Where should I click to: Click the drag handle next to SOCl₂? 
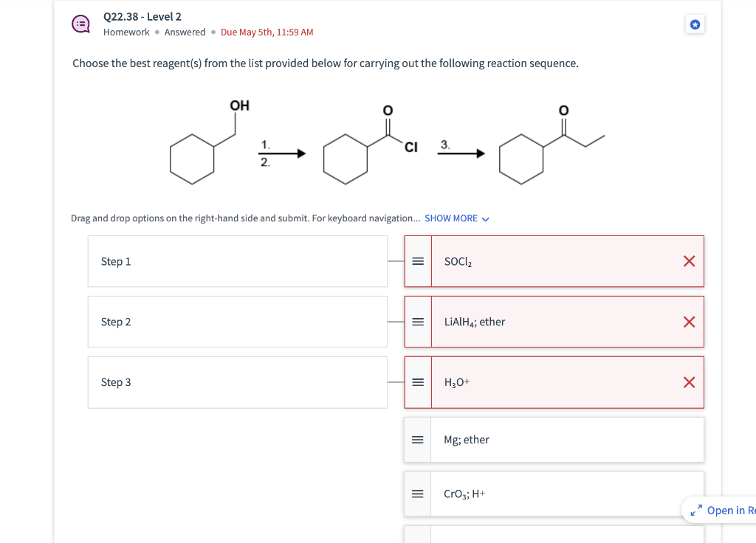click(x=417, y=260)
